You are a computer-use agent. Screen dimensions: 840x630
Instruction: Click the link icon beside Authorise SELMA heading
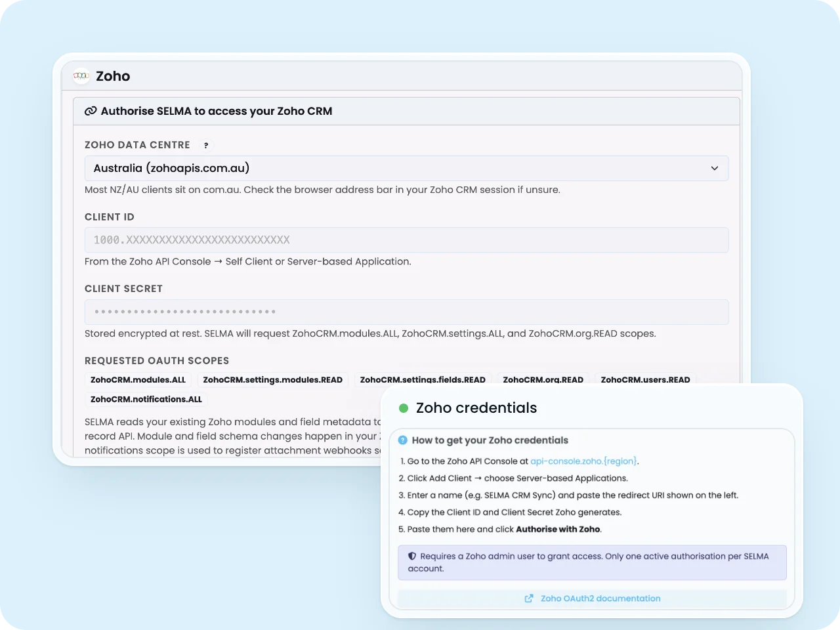[91, 111]
